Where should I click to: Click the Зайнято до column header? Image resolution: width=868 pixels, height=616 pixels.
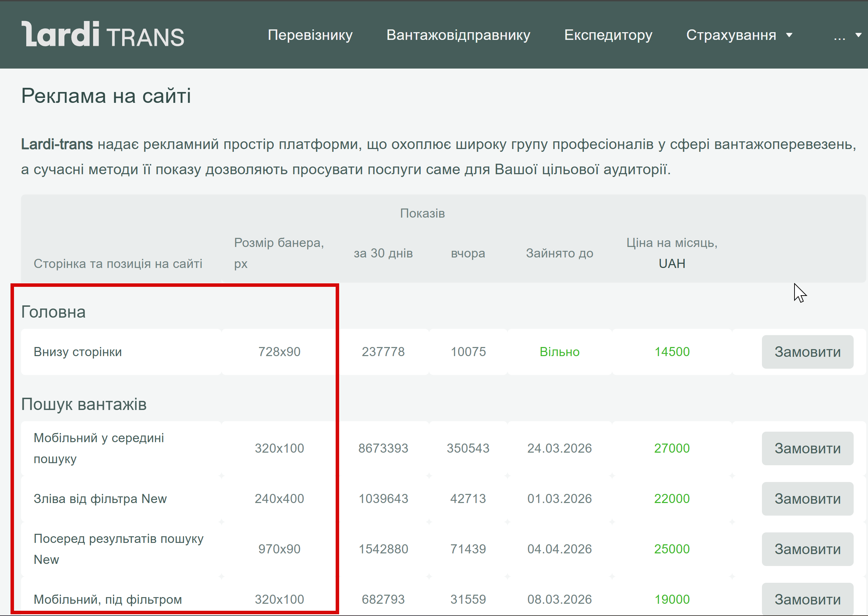coord(559,253)
